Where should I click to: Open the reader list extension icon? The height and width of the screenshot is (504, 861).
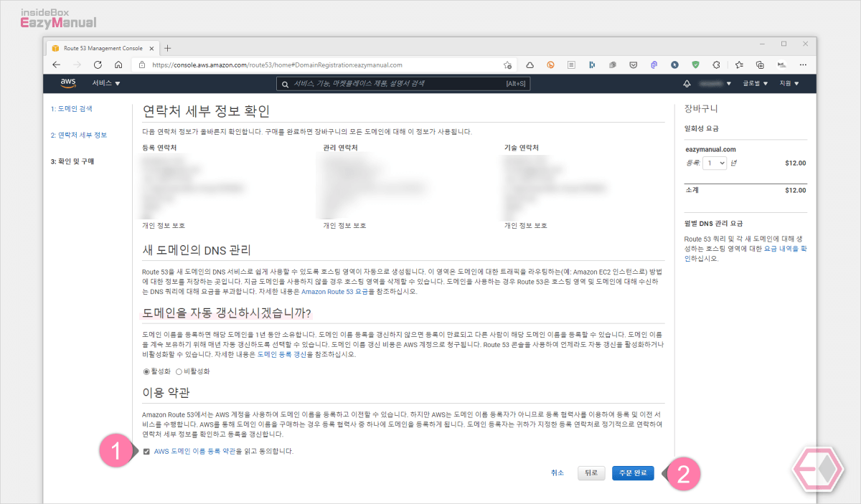click(571, 65)
